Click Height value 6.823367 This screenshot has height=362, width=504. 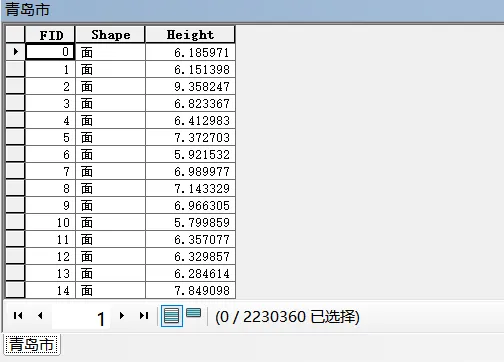coord(190,103)
